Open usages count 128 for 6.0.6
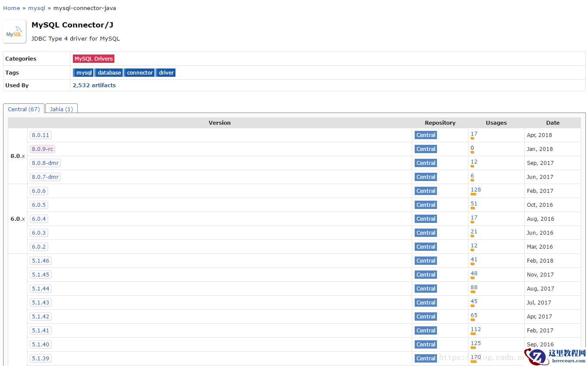Viewport: 588px width, 366px height. [476, 190]
